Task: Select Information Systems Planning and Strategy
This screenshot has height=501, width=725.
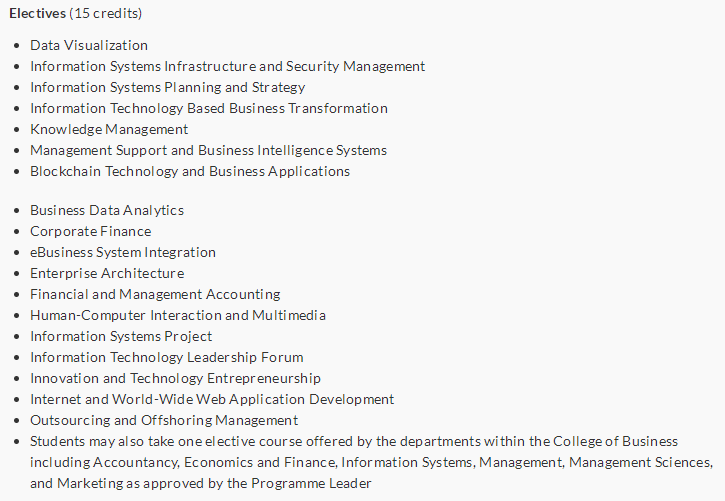Action: pos(167,87)
